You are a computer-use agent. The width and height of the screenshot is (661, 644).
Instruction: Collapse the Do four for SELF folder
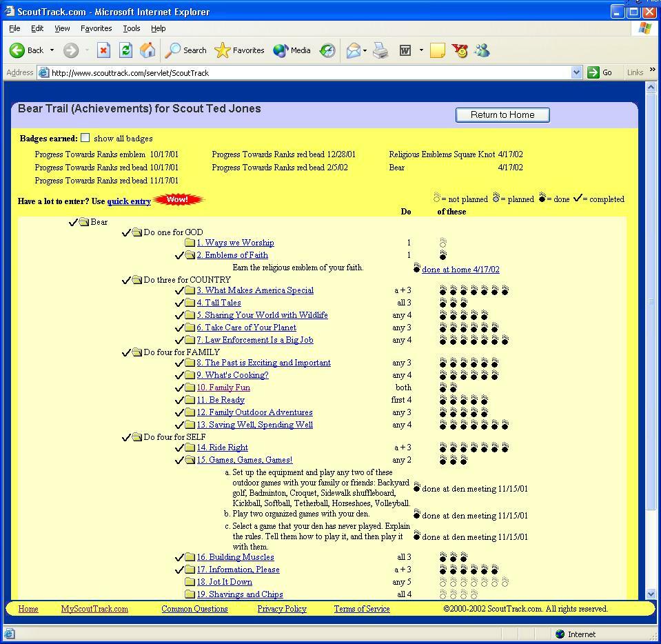click(137, 437)
